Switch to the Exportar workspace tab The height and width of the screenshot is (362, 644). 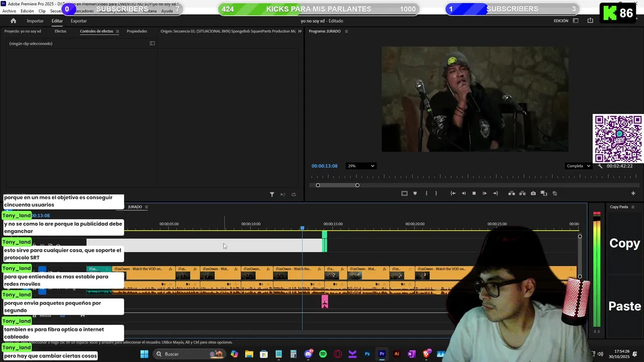78,21
